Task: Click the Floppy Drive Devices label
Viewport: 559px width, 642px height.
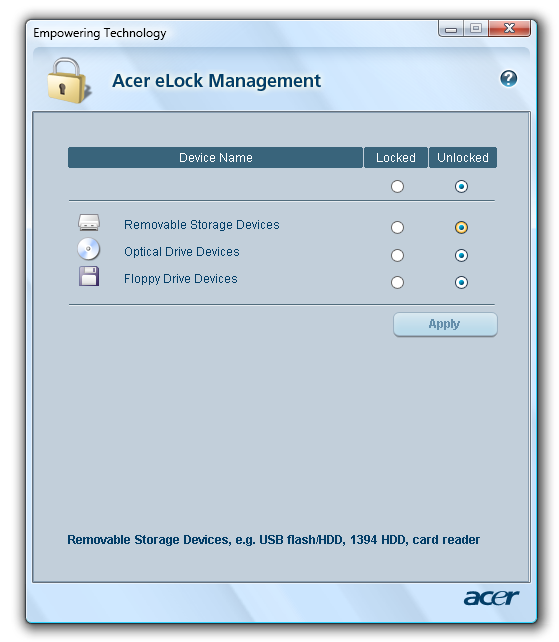Action: pyautogui.click(x=181, y=279)
